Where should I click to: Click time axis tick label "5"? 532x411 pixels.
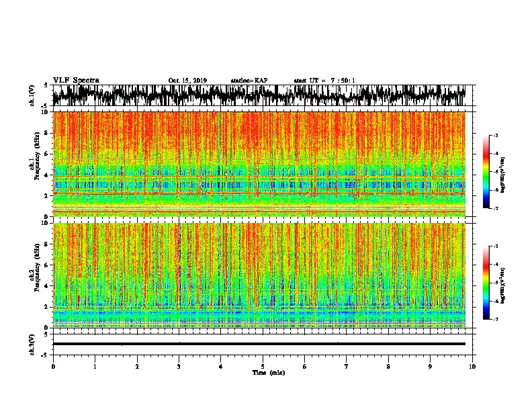click(x=263, y=367)
